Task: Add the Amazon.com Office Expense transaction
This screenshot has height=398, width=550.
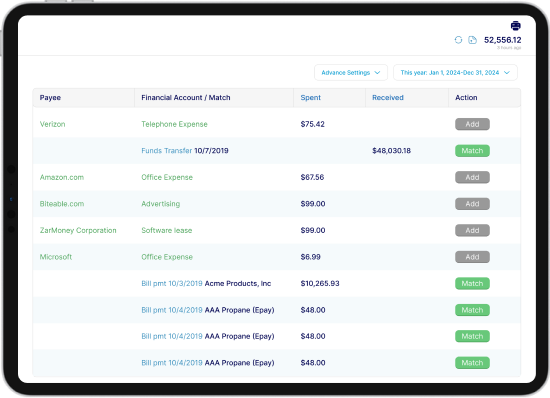Action: point(472,177)
